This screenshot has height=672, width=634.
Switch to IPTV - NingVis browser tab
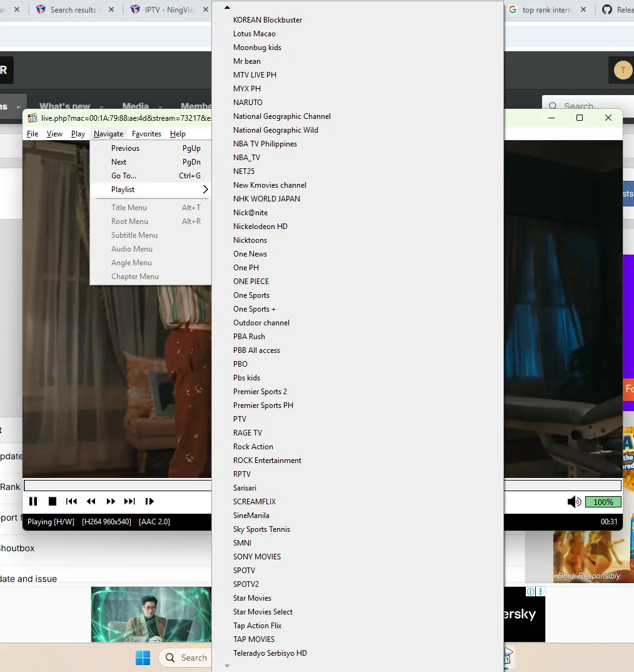169,9
